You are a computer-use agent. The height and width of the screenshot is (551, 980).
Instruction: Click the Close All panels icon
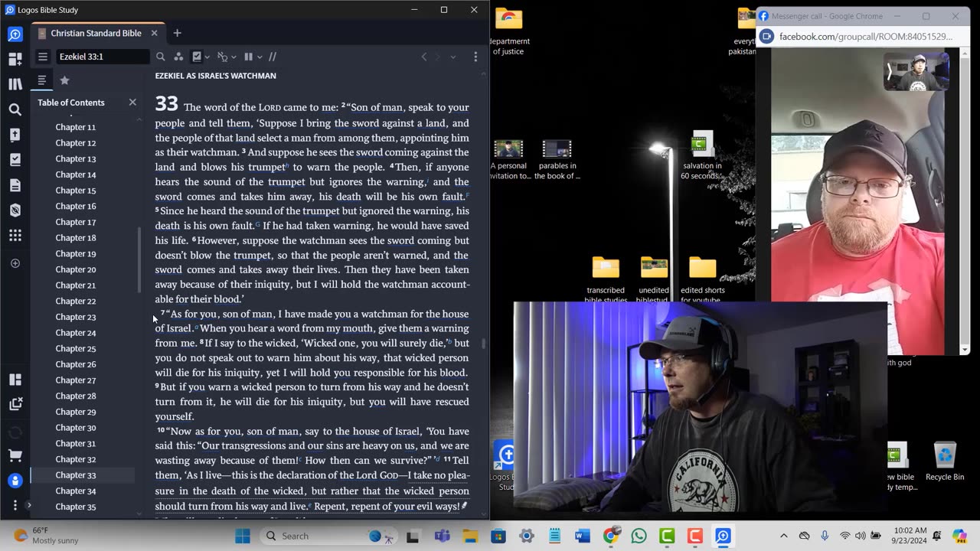15,404
